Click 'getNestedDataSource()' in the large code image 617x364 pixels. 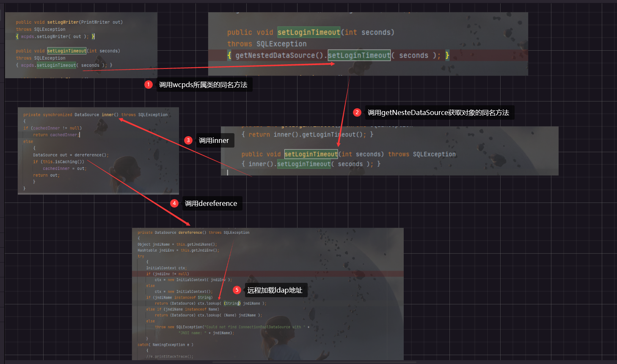[x=279, y=55]
